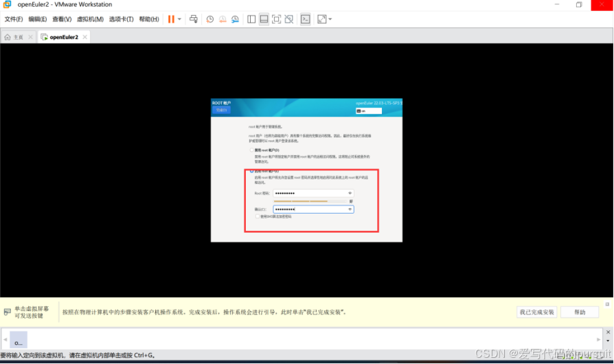Take a snapshot of this virtual machine
This screenshot has width=614, height=364.
pyautogui.click(x=210, y=19)
